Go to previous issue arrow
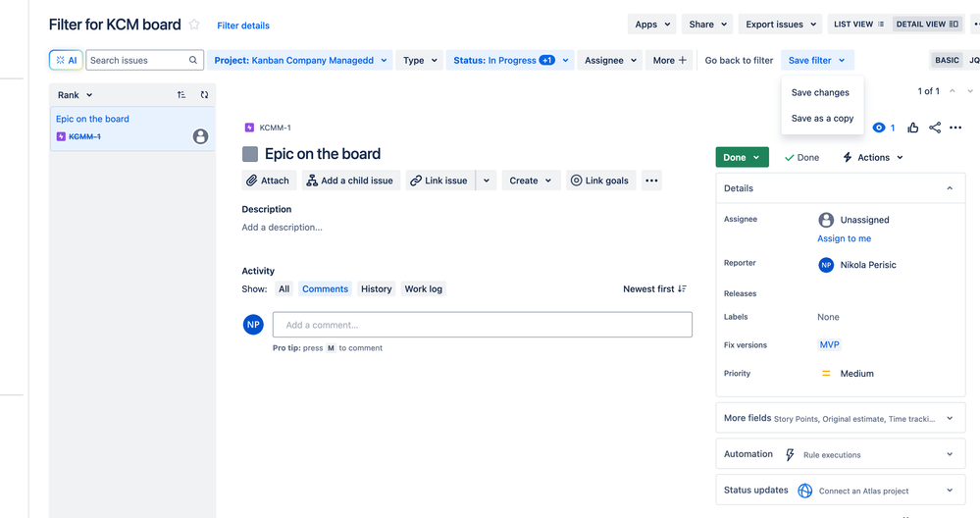Image resolution: width=980 pixels, height=518 pixels. (953, 91)
